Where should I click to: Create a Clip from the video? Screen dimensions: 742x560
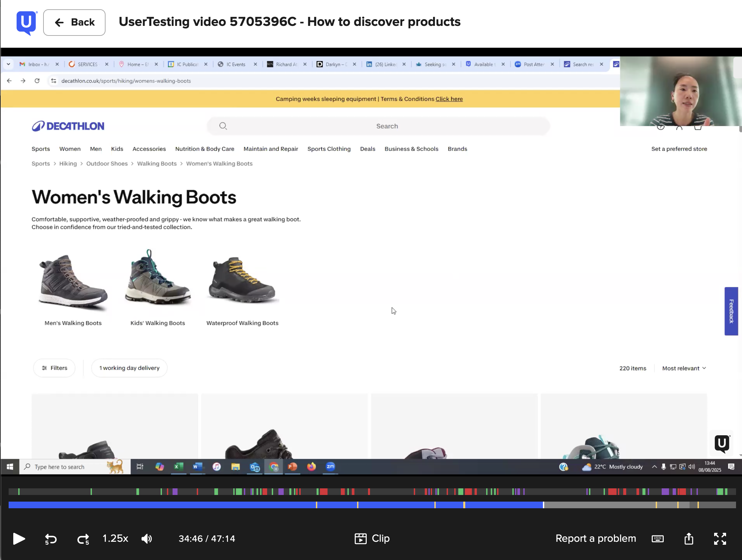(x=372, y=538)
